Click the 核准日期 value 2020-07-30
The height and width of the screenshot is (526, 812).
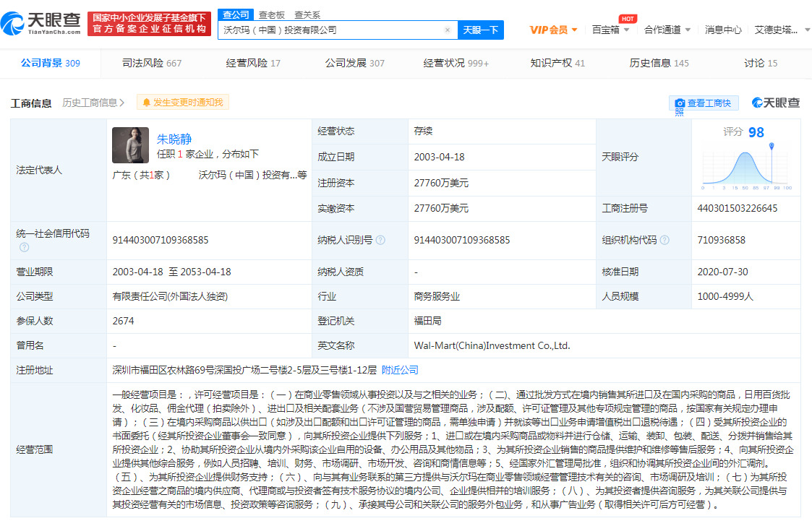(722, 272)
